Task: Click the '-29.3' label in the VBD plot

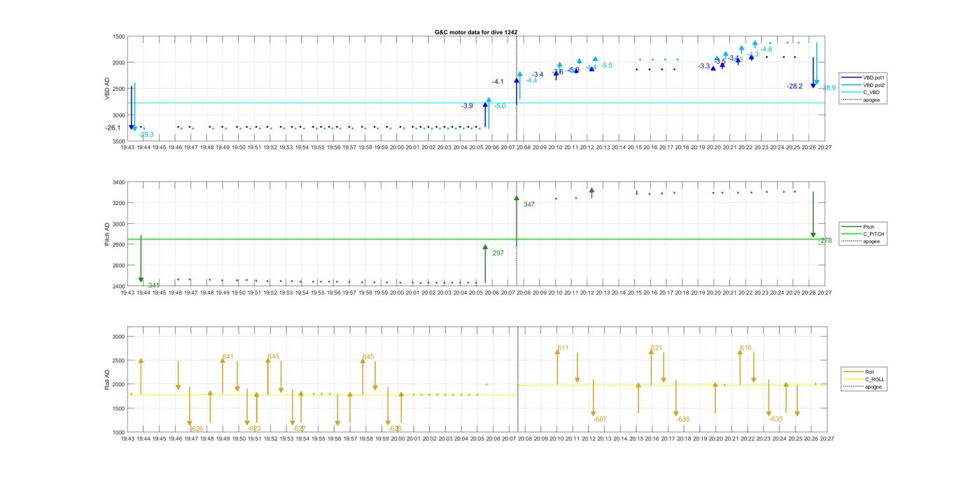Action: [x=146, y=134]
